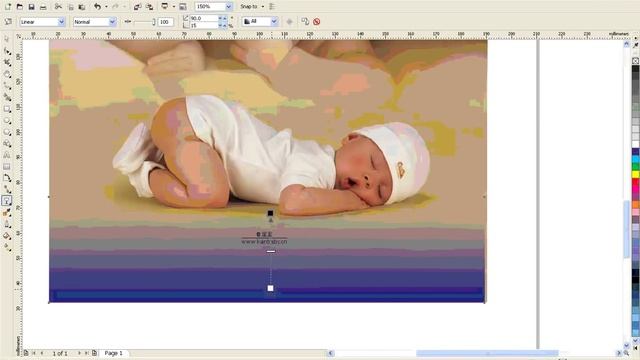The height and width of the screenshot is (360, 640).
Task: Select the Eyedropper tool in the toolbox
Action: tap(7, 213)
